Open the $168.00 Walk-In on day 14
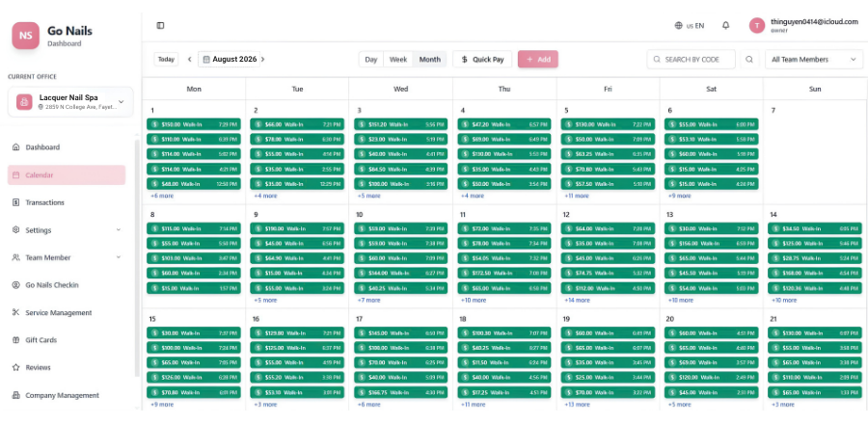The width and height of the screenshot is (868, 424). pyautogui.click(x=815, y=273)
